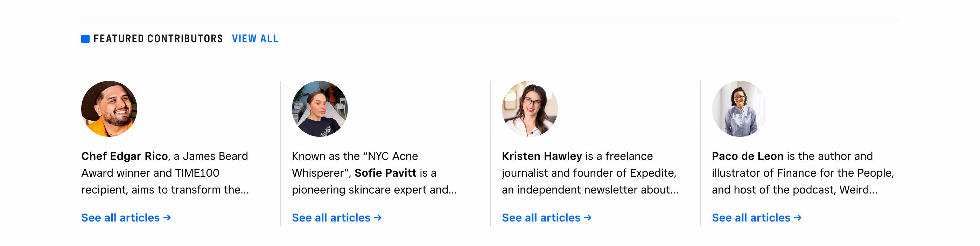This screenshot has height=246, width=980.
Task: Open Sofie Pavitt's circular avatar
Action: coord(320,109)
